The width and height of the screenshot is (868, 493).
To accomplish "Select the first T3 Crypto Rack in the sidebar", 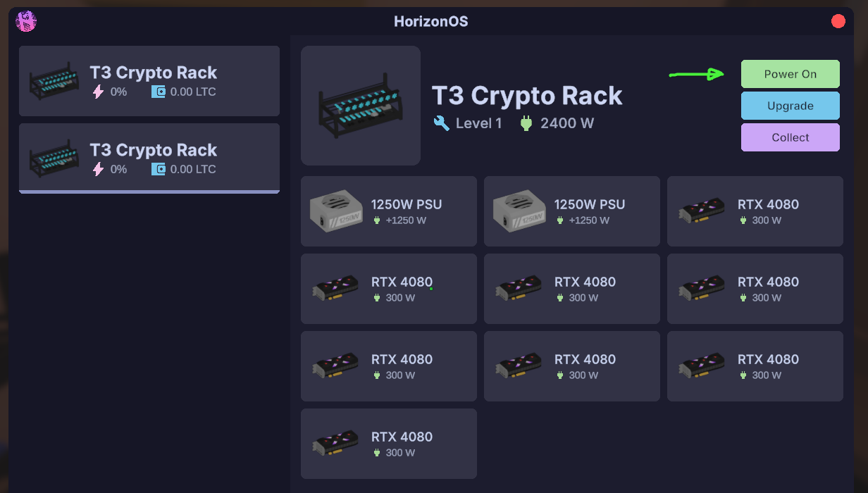I will click(x=149, y=81).
